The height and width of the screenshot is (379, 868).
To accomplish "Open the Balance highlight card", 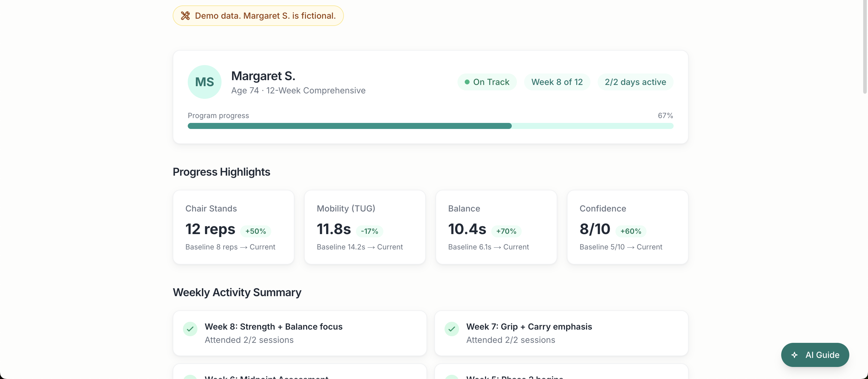I will click(496, 227).
